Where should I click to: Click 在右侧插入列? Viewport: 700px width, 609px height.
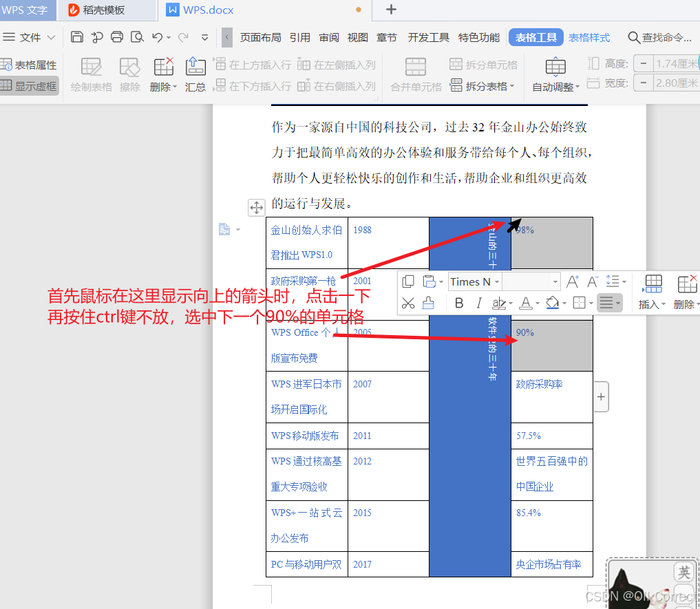click(337, 86)
